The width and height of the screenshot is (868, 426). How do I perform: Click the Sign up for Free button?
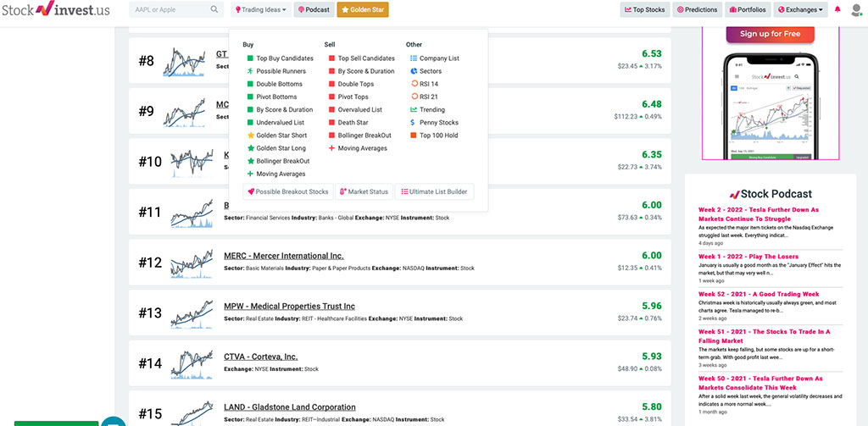click(770, 34)
